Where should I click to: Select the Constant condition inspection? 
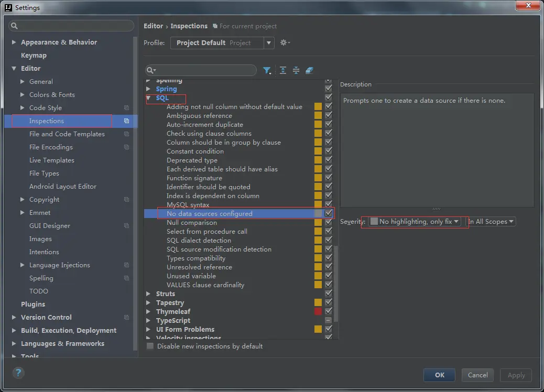pyautogui.click(x=195, y=151)
